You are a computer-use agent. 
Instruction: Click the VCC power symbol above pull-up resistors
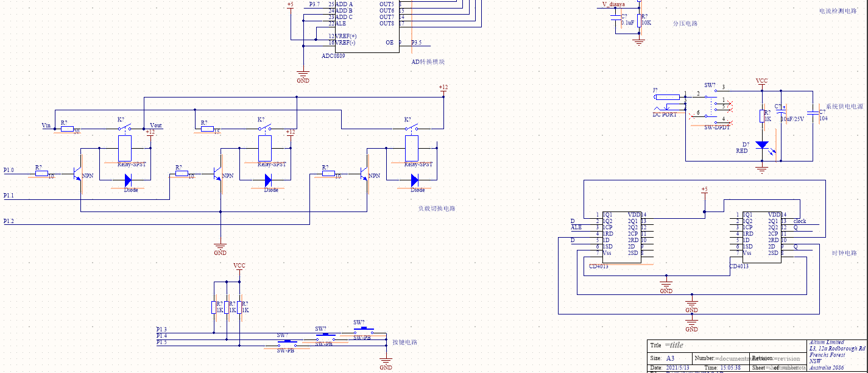[239, 266]
